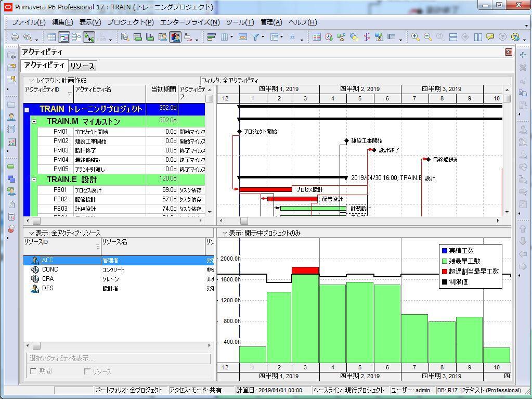Switch to the リソース tab

coord(83,66)
